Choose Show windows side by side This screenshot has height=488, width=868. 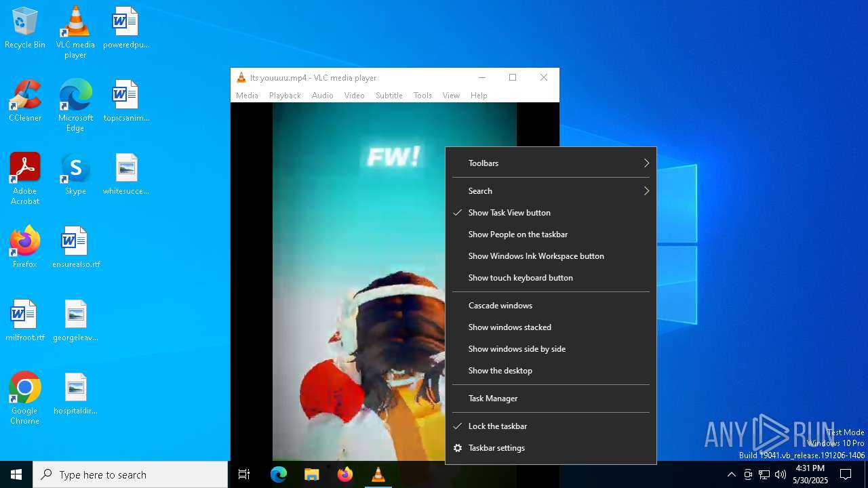(551, 349)
